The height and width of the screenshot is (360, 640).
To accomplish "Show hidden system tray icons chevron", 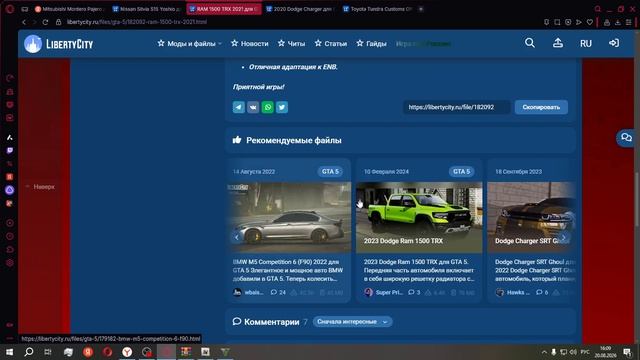I will point(544,352).
